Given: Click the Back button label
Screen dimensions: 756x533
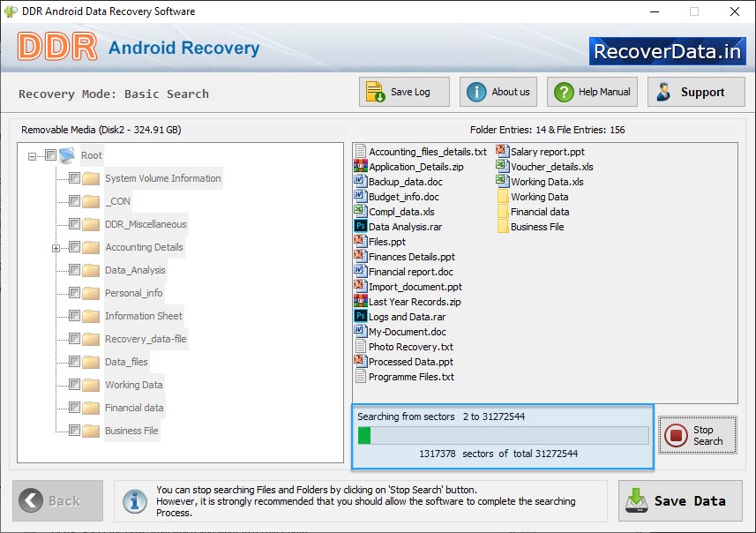Looking at the screenshot, I should coord(64,501).
